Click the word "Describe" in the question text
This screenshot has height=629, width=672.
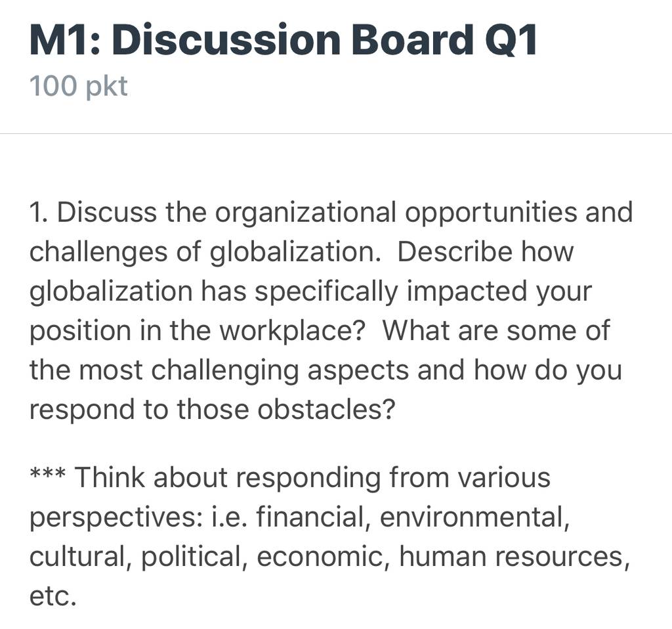(455, 251)
